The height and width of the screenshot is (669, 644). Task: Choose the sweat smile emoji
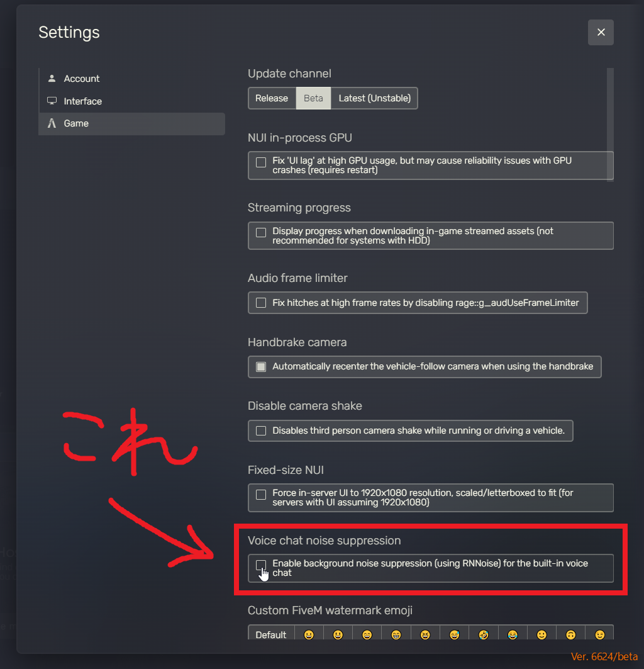454,634
